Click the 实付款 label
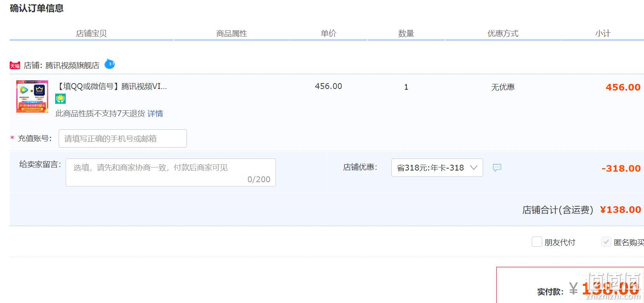 click(550, 291)
